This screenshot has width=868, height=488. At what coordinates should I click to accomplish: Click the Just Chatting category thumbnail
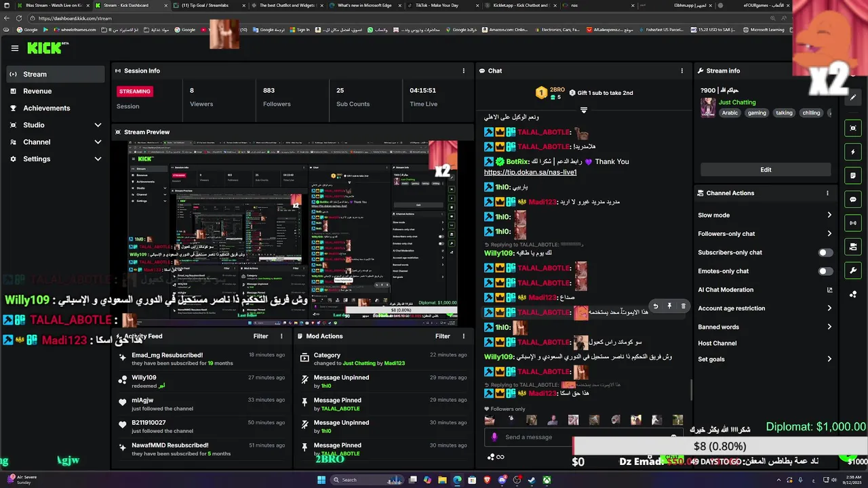pyautogui.click(x=708, y=108)
